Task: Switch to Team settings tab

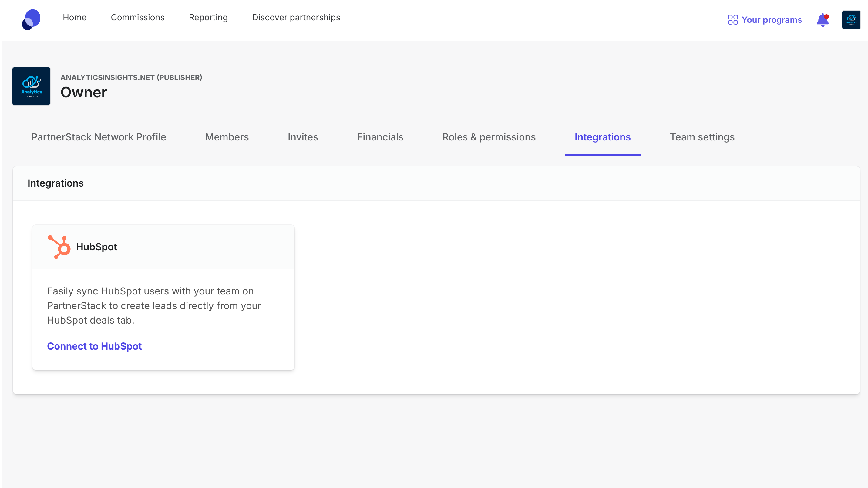Action: pyautogui.click(x=702, y=137)
